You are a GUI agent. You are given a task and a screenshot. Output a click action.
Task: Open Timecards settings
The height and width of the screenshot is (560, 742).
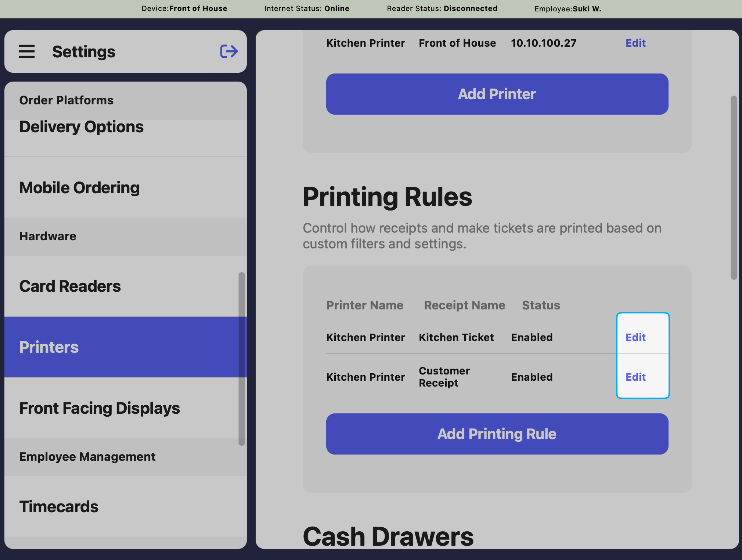(59, 507)
